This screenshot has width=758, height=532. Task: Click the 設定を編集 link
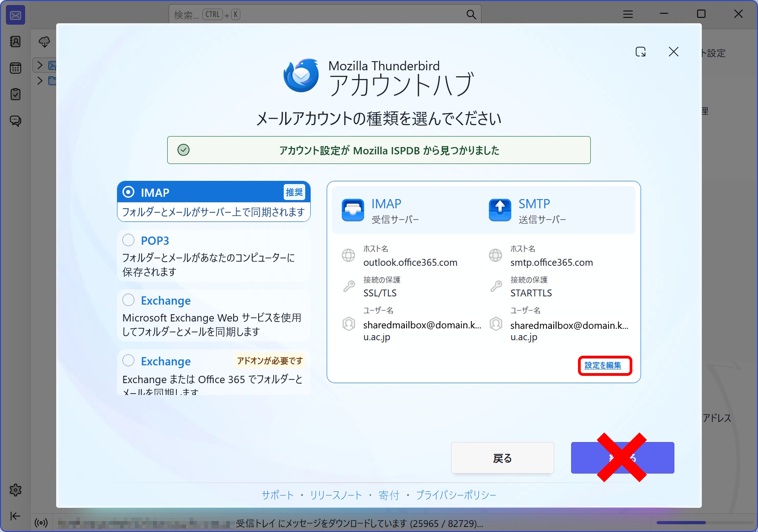(603, 365)
